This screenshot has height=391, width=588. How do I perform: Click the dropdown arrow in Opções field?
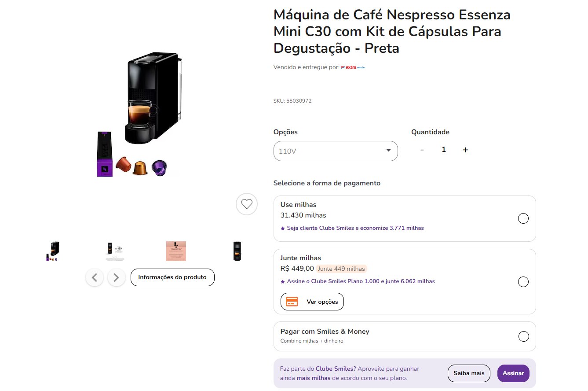click(388, 151)
